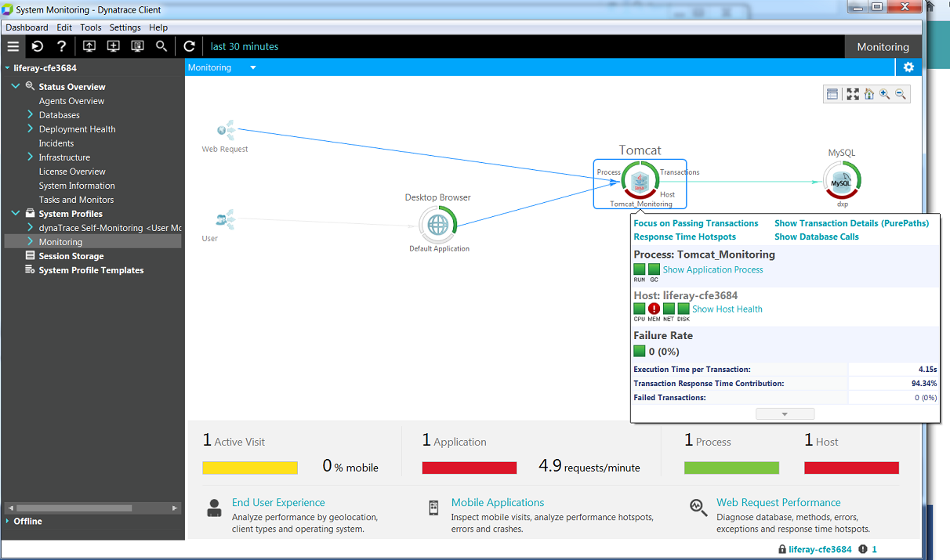Click the green GC process indicator
The width and height of the screenshot is (950, 560).
pyautogui.click(x=654, y=269)
